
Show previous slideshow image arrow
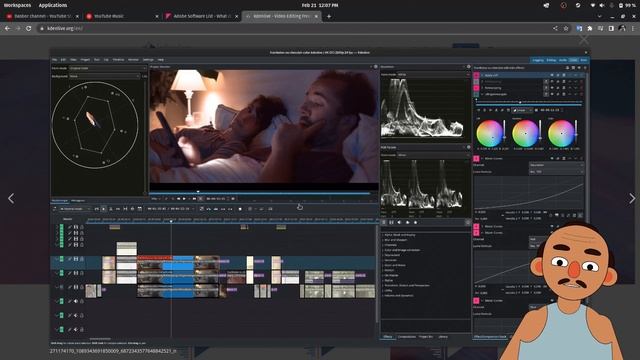pyautogui.click(x=11, y=198)
